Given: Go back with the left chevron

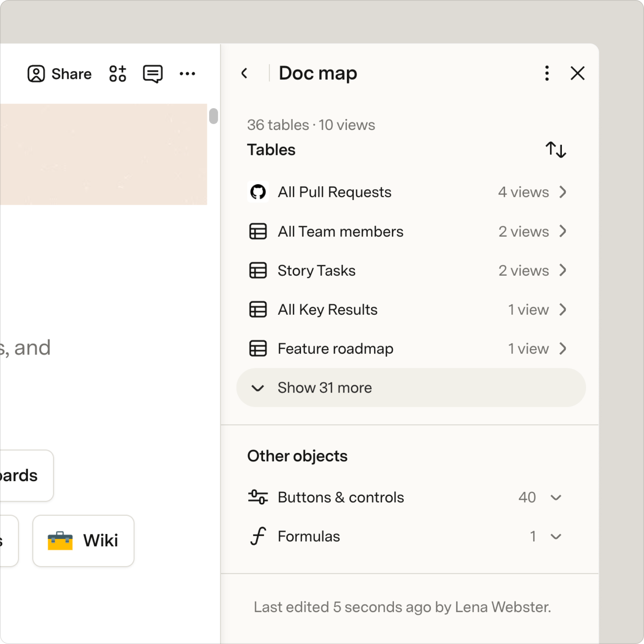Looking at the screenshot, I should (x=245, y=73).
